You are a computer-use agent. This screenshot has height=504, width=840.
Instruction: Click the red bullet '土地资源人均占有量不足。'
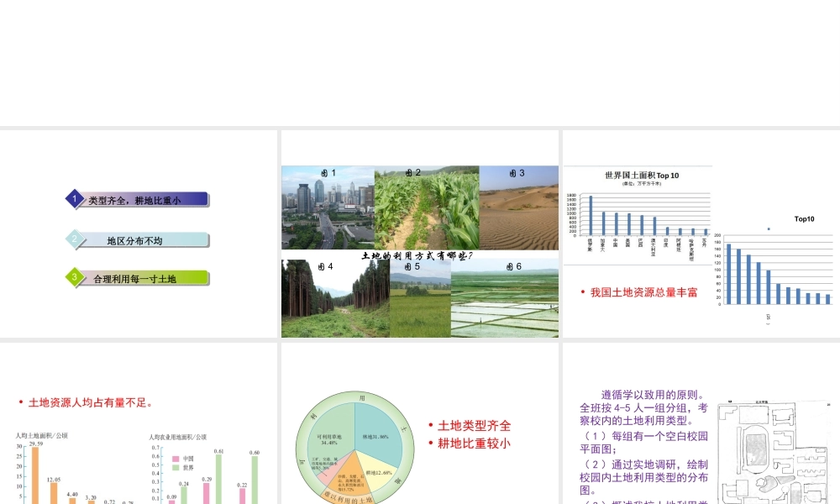(90, 402)
